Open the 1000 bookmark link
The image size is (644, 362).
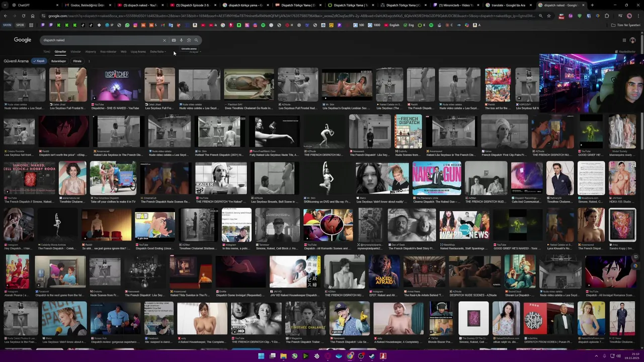(374, 25)
